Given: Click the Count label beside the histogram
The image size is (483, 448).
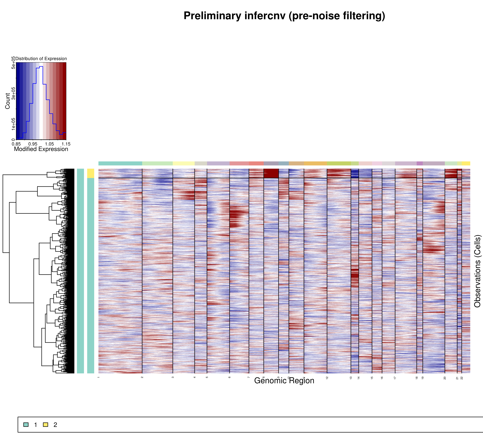Looking at the screenshot, I should (x=8, y=101).
